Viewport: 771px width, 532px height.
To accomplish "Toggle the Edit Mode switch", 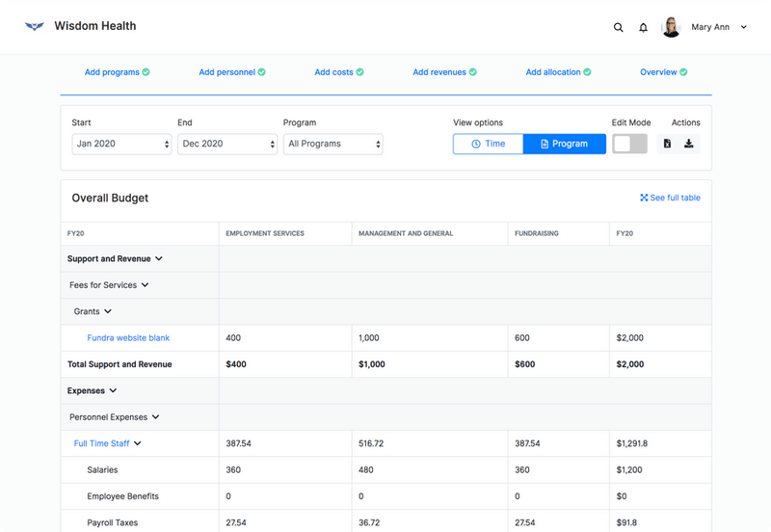I will (x=629, y=144).
